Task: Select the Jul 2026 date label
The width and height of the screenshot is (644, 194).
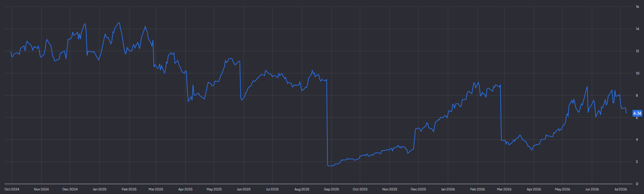Action: pyautogui.click(x=621, y=189)
